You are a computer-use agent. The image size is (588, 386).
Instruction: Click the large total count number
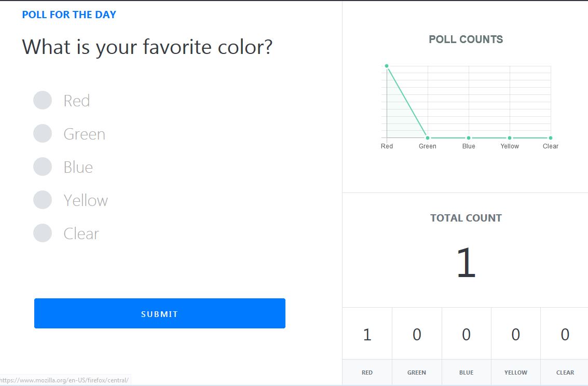(x=466, y=263)
